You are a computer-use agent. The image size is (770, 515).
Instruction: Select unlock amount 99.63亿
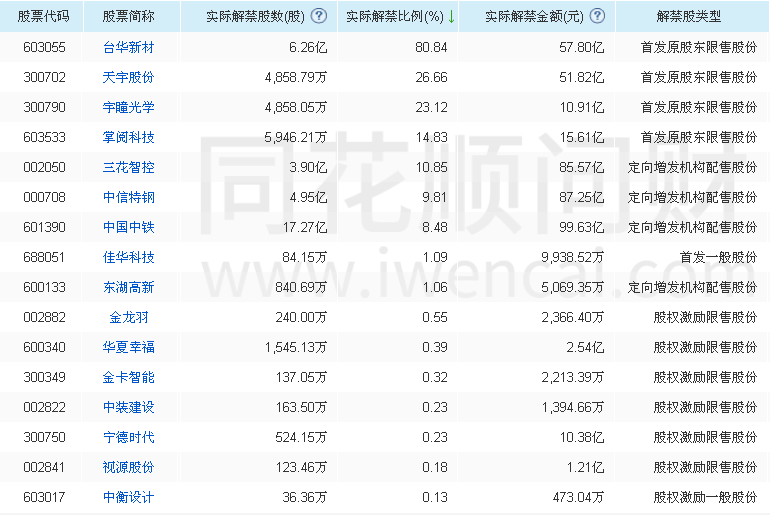point(581,227)
